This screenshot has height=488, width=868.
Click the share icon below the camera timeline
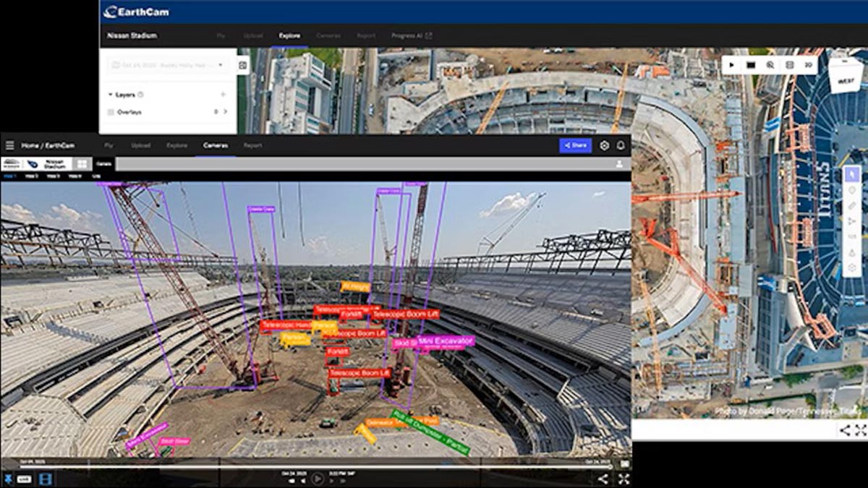click(x=603, y=479)
